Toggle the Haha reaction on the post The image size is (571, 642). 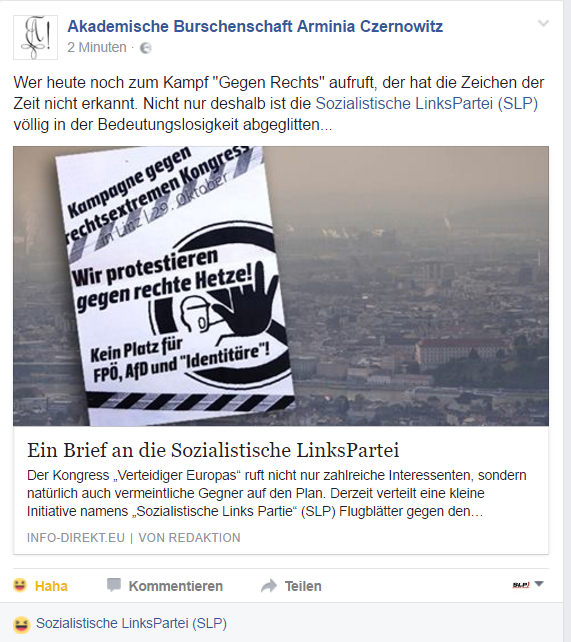click(40, 585)
